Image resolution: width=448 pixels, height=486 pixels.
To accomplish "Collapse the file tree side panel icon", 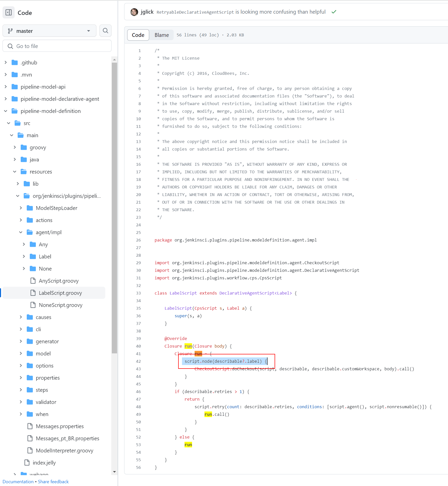I will click(9, 12).
